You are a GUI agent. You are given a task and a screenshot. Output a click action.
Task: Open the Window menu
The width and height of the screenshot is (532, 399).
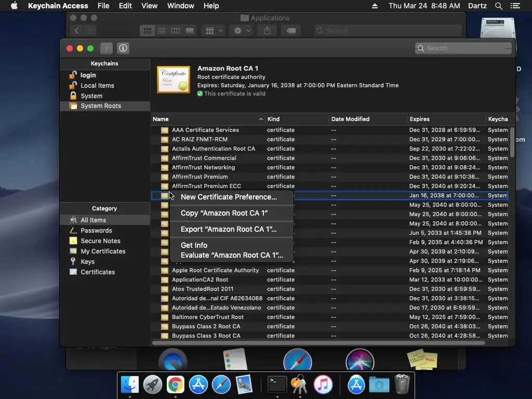(x=180, y=6)
